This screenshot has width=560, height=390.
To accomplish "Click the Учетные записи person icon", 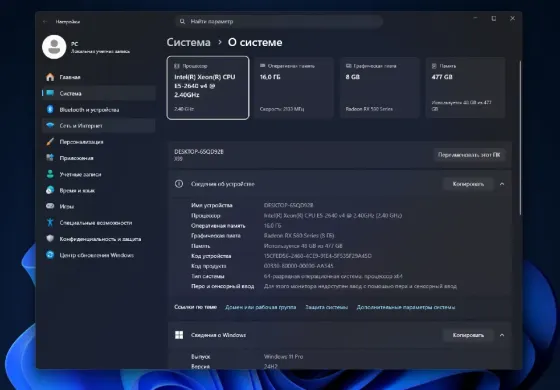I will pos(50,174).
